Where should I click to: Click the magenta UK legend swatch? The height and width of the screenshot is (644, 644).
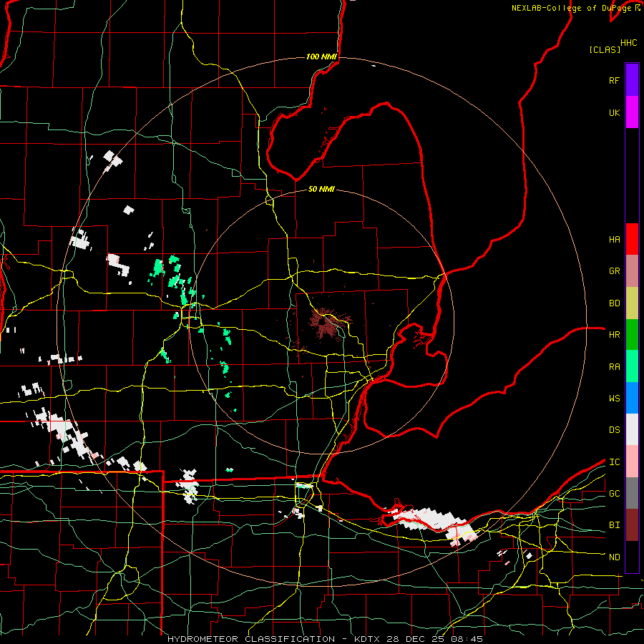click(632, 112)
